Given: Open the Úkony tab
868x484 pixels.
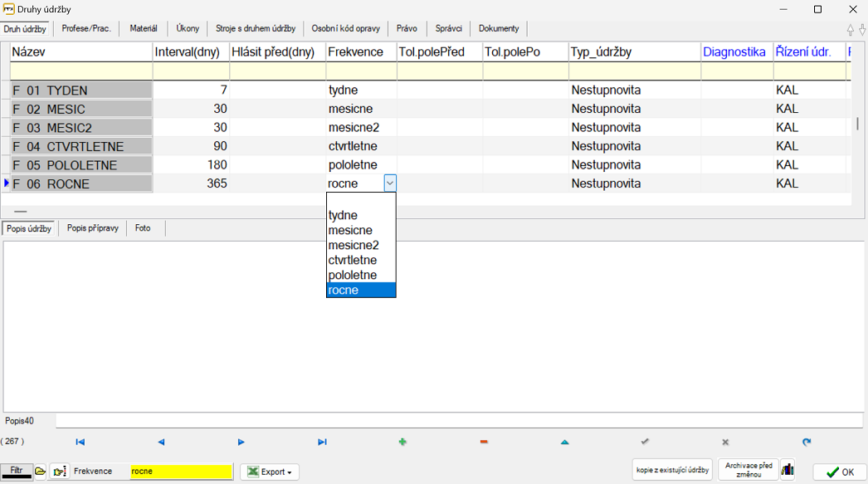Looking at the screenshot, I should pos(188,28).
